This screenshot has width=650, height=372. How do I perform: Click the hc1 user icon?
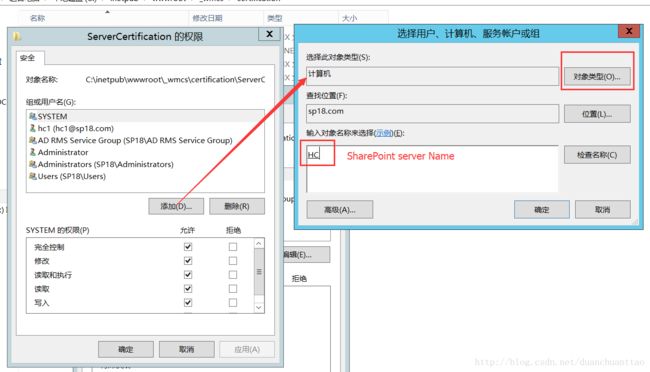pyautogui.click(x=33, y=129)
